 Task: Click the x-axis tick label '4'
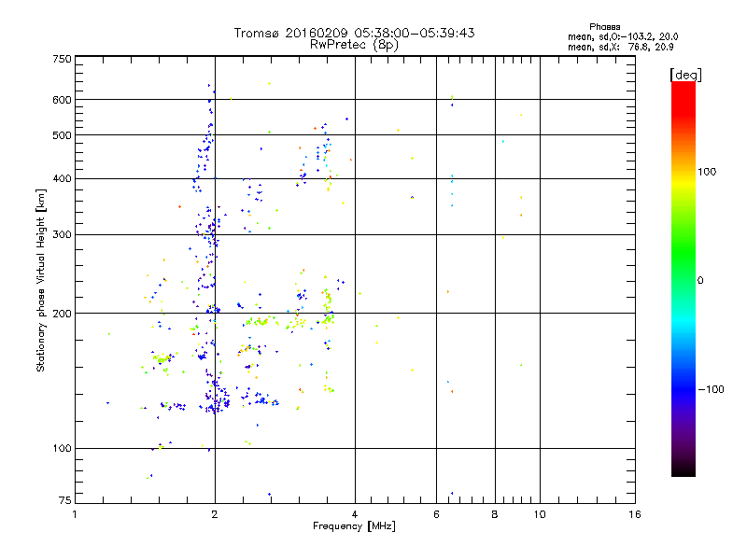pos(355,514)
